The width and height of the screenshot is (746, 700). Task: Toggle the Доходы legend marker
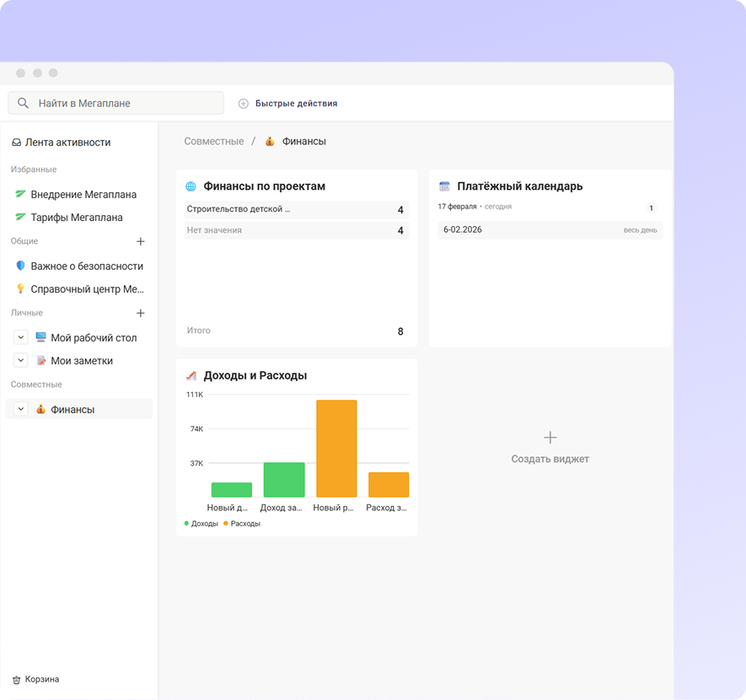point(186,524)
